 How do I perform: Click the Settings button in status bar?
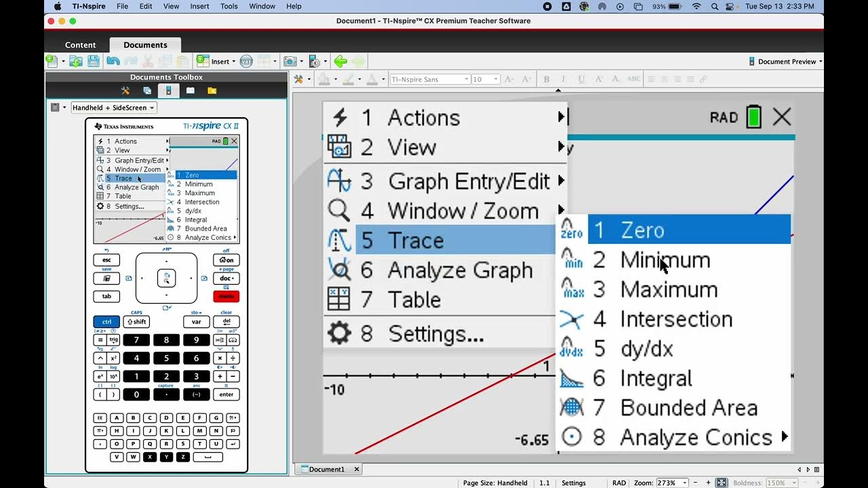(x=574, y=483)
